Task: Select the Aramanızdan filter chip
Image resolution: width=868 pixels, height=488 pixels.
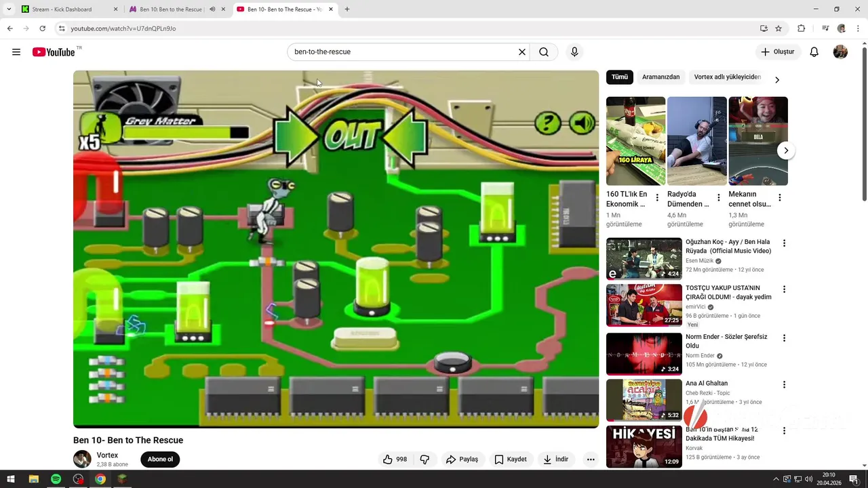Action: point(660,77)
